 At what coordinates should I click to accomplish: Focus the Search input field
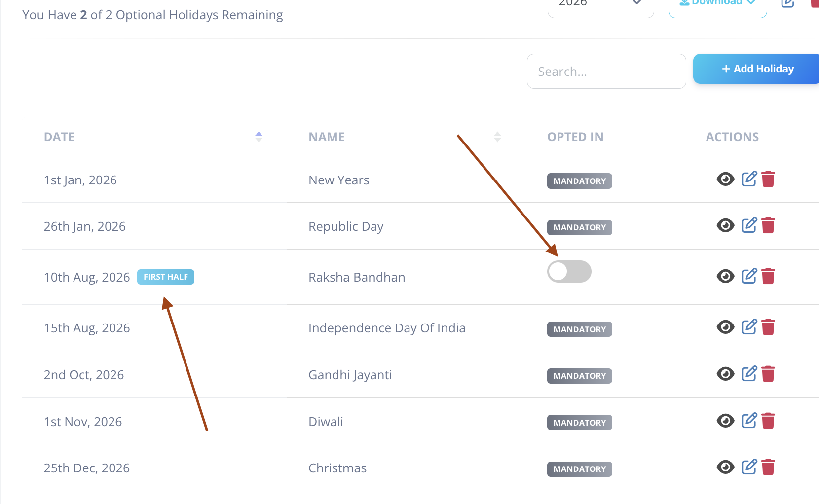606,72
